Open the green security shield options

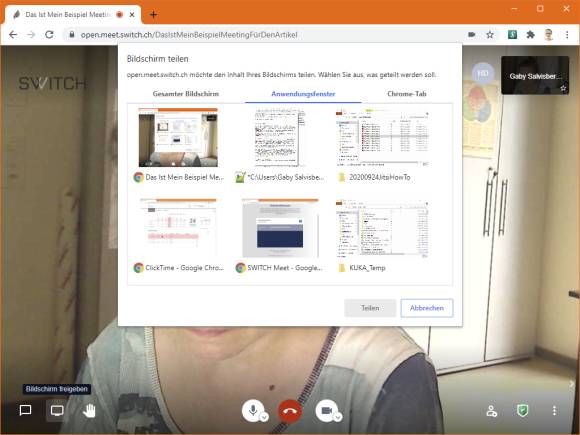pyautogui.click(x=522, y=411)
